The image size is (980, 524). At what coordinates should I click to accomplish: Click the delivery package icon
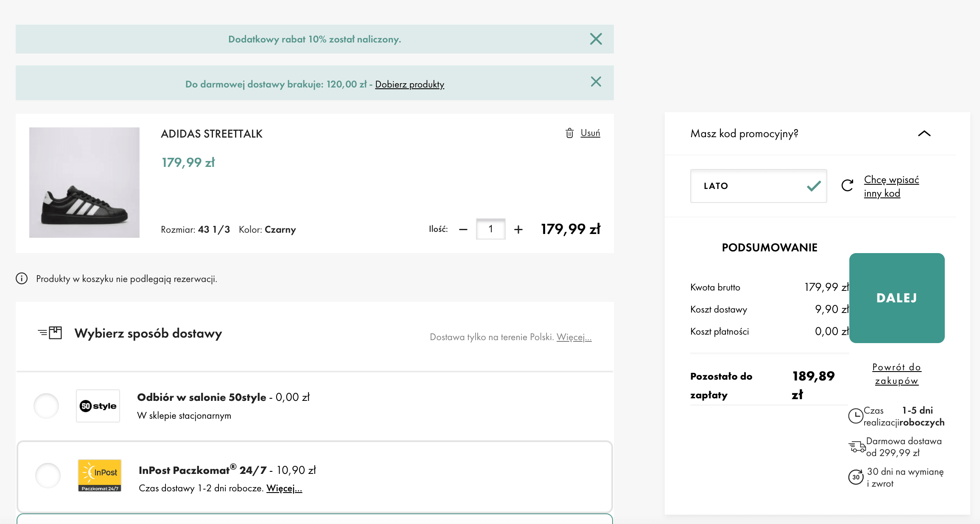pos(50,332)
